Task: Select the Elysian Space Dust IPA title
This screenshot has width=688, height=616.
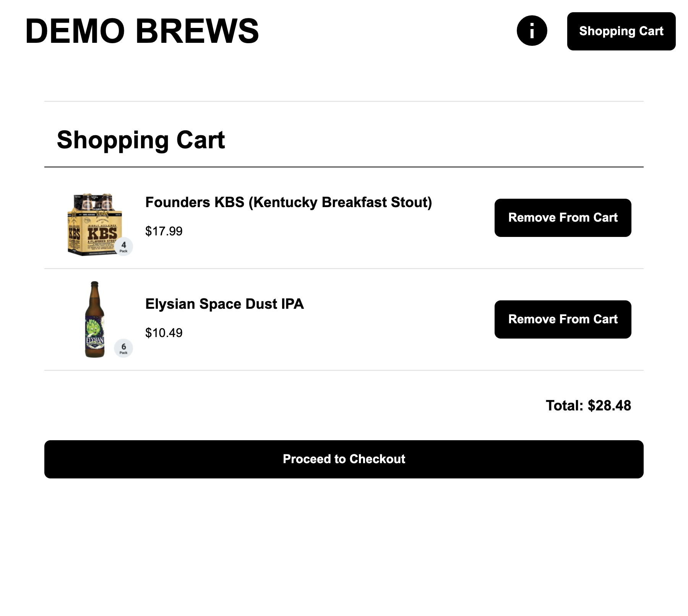Action: tap(224, 304)
